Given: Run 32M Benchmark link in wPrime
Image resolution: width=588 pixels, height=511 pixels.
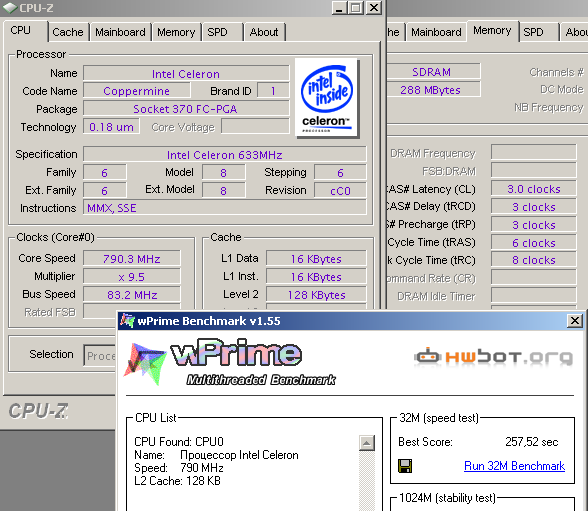Looking at the screenshot, I should pos(514,466).
